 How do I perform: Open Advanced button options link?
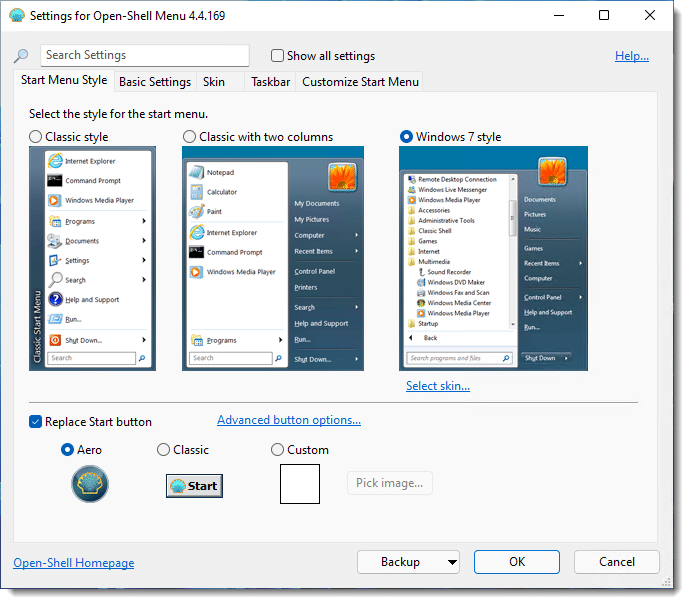point(289,420)
